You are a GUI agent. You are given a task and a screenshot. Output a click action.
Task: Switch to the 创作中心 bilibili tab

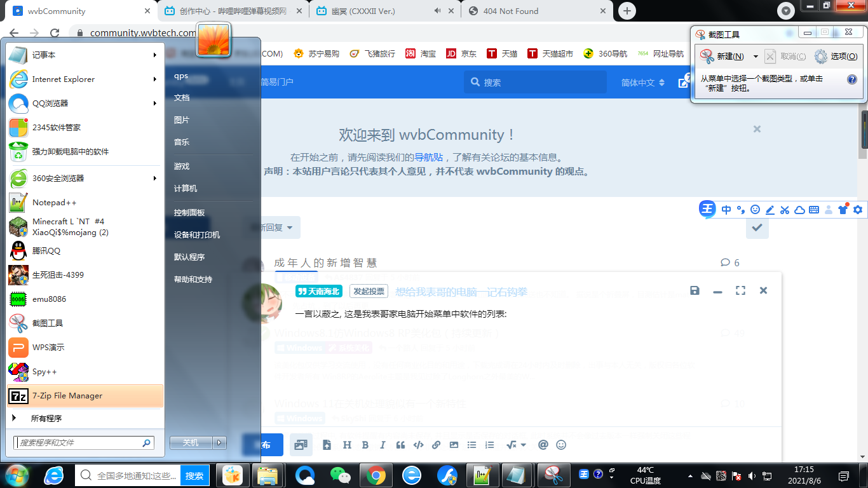233,11
